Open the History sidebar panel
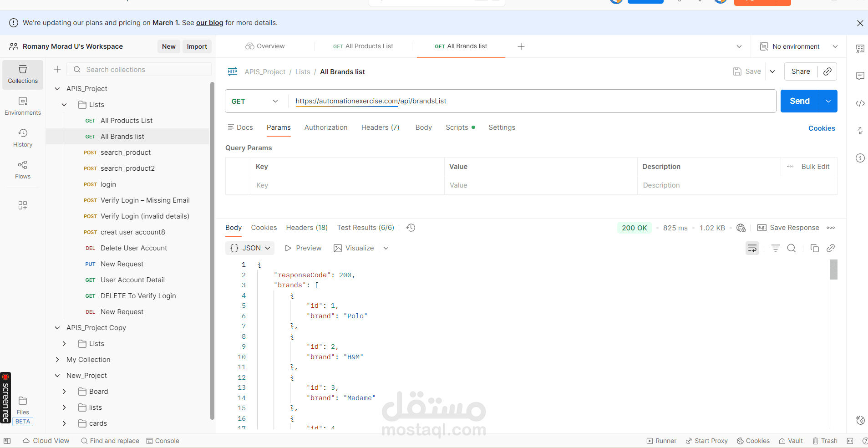The image size is (868, 448). pyautogui.click(x=23, y=138)
